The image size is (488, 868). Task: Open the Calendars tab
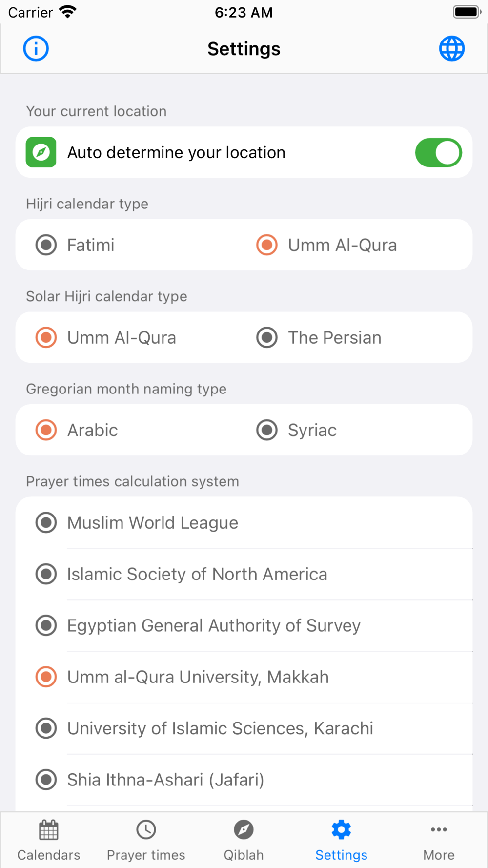[x=49, y=841]
